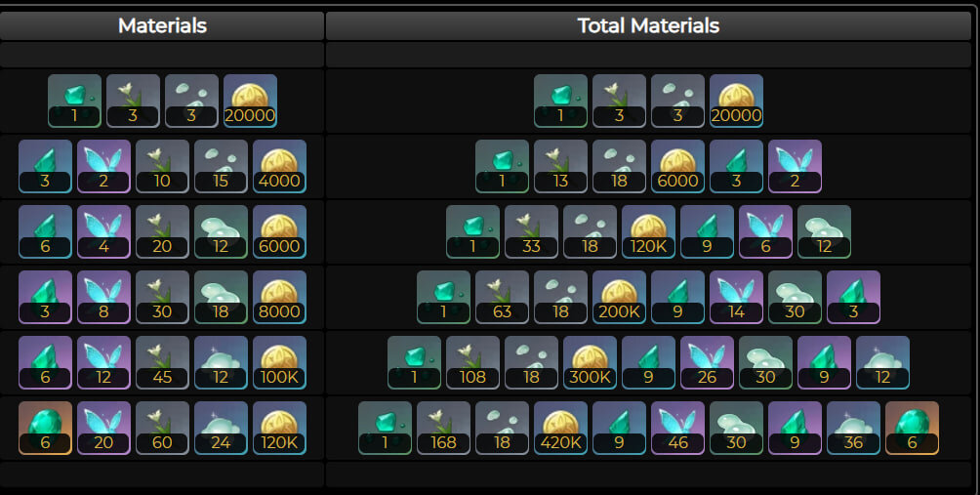Click the Cecilia flower icon with count 168
The image size is (980, 495).
[443, 428]
